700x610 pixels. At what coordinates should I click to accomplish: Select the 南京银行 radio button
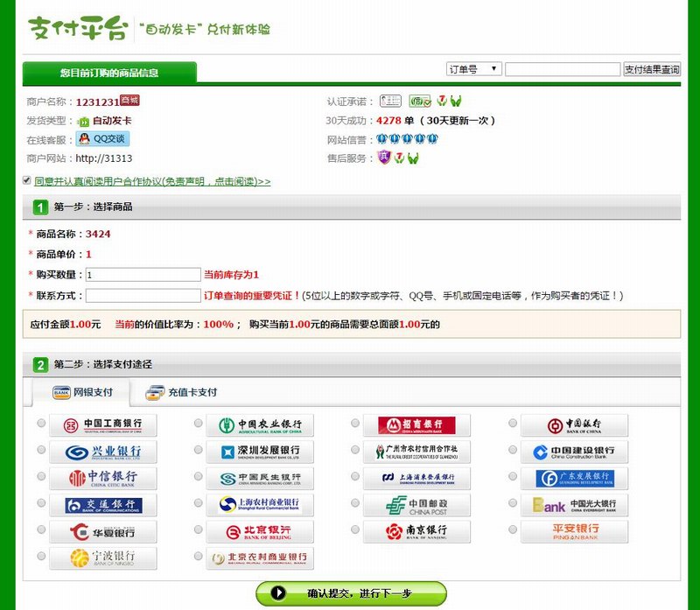click(355, 529)
